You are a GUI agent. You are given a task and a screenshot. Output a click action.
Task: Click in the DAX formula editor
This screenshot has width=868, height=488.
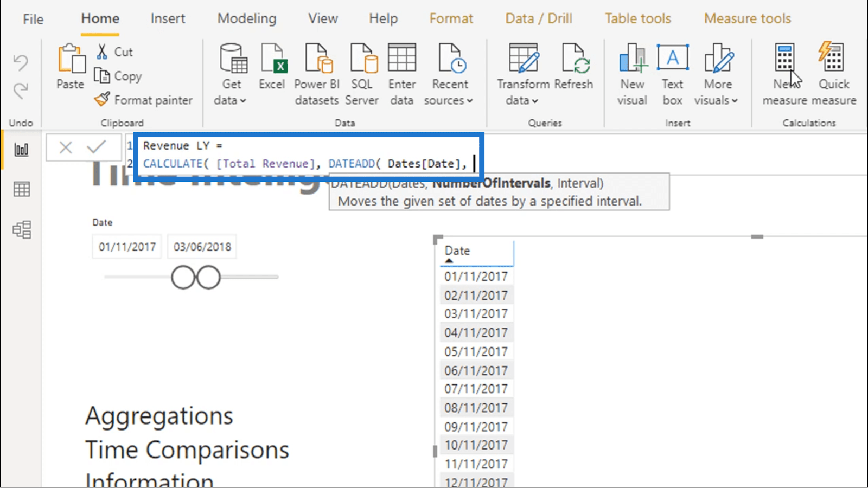(x=308, y=155)
